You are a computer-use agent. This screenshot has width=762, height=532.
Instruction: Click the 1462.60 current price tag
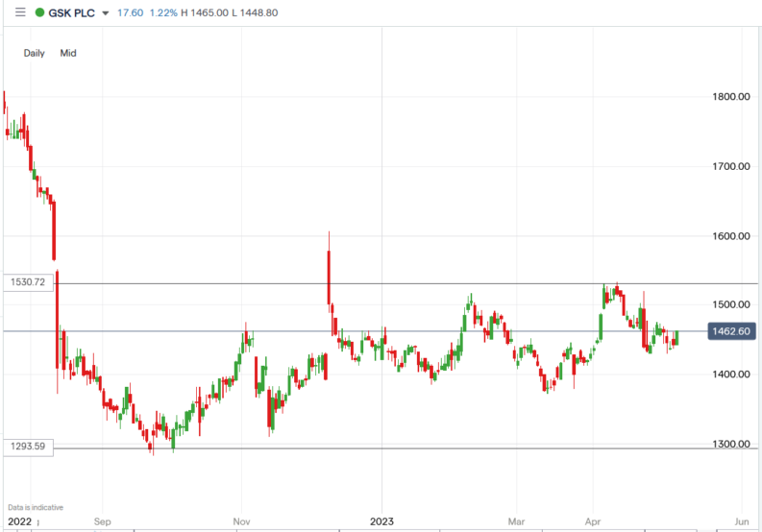tap(729, 331)
